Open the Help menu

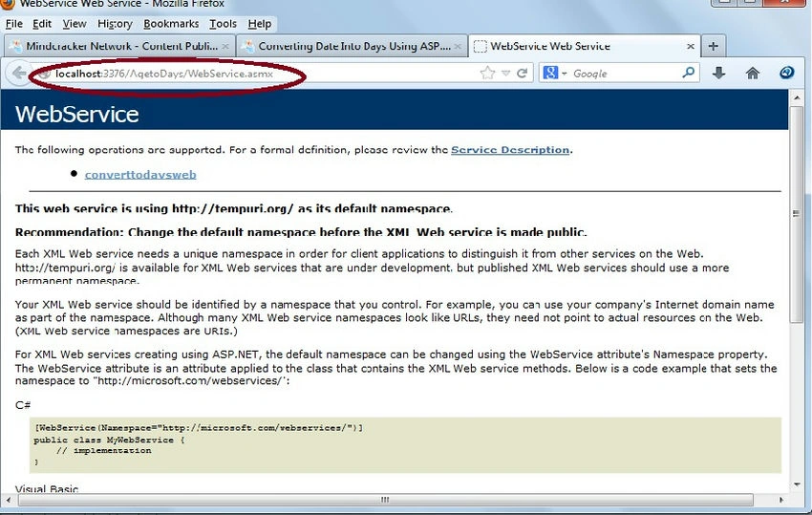pyautogui.click(x=260, y=24)
